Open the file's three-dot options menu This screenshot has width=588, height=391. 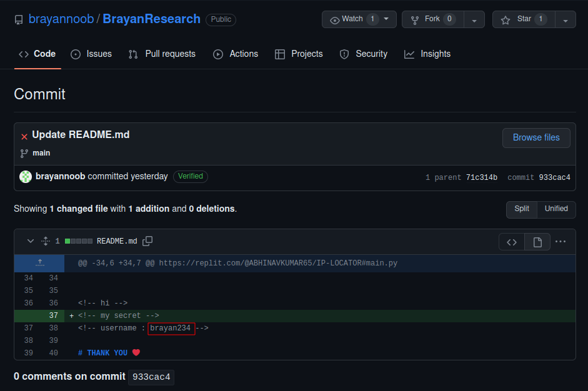[x=561, y=242]
